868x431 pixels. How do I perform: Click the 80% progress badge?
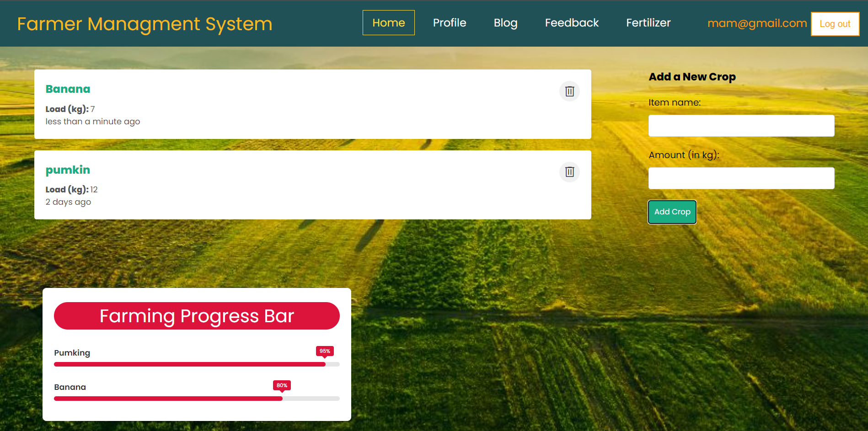[282, 385]
